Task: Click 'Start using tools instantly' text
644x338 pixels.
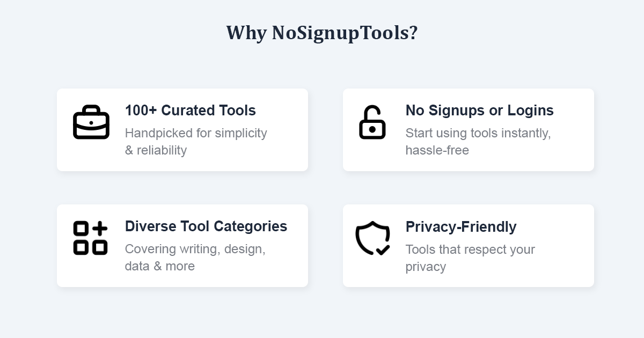Action: tap(477, 133)
